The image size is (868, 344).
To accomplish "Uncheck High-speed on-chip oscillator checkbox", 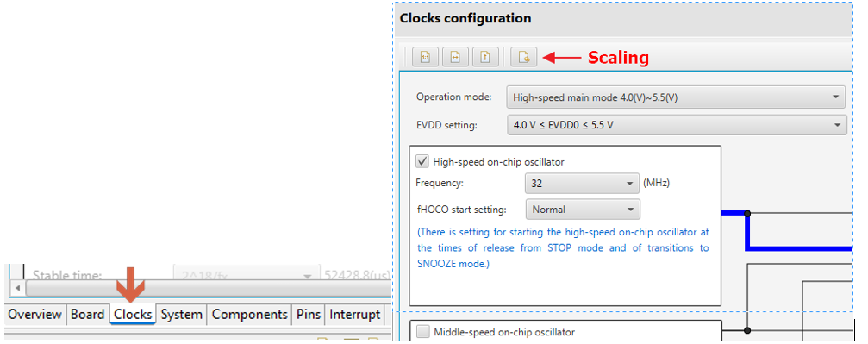I will point(423,162).
